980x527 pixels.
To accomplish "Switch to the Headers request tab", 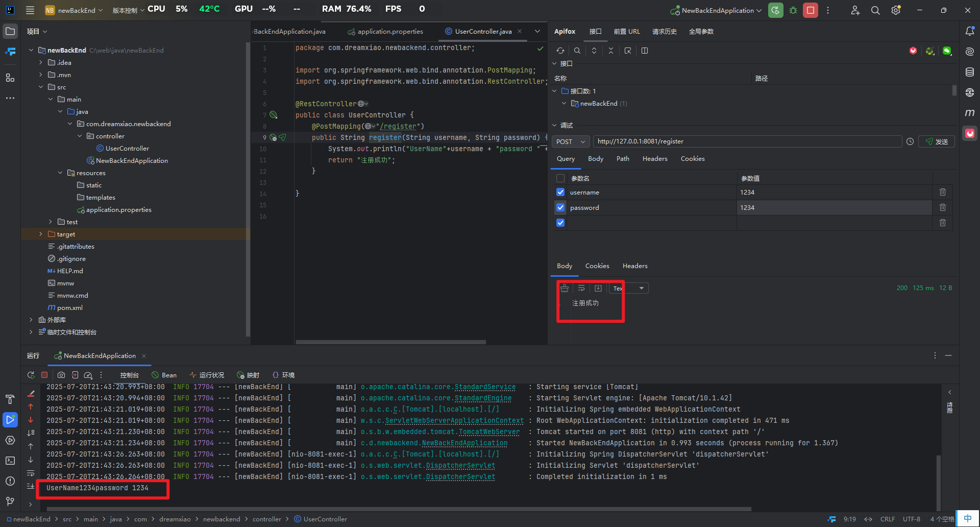I will click(x=654, y=159).
